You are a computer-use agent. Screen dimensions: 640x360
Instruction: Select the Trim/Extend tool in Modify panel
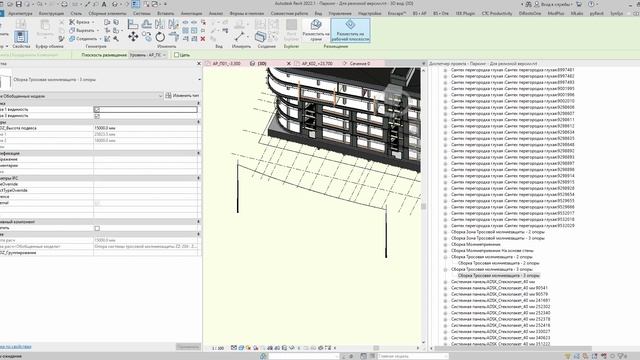[174, 37]
